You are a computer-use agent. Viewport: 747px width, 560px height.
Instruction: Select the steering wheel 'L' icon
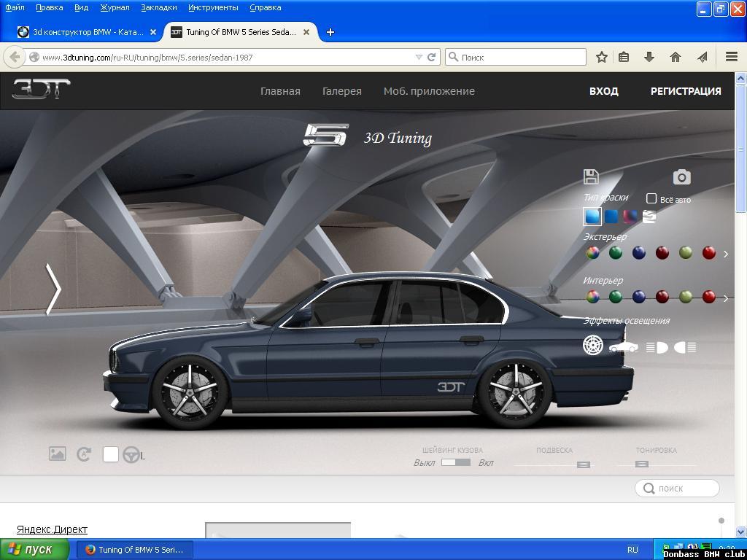coord(131,454)
